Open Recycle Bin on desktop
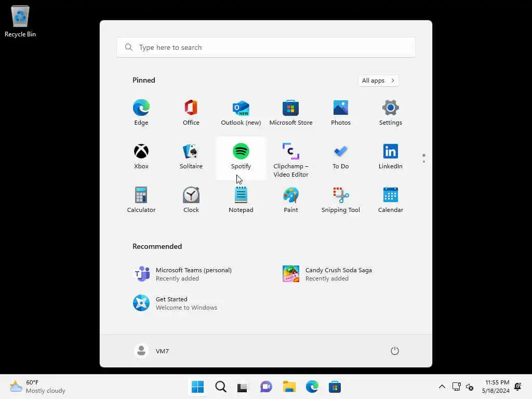This screenshot has height=399, width=532. point(20,21)
